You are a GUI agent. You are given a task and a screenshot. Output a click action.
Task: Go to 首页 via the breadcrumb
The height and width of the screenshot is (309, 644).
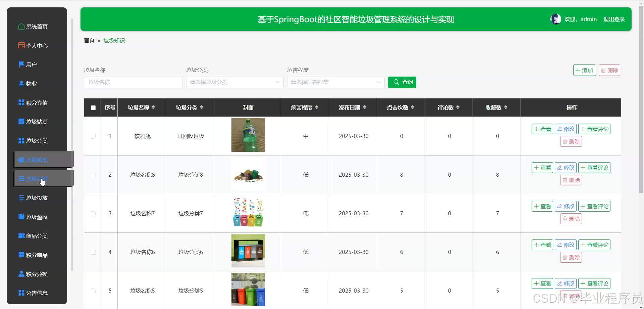tap(89, 40)
